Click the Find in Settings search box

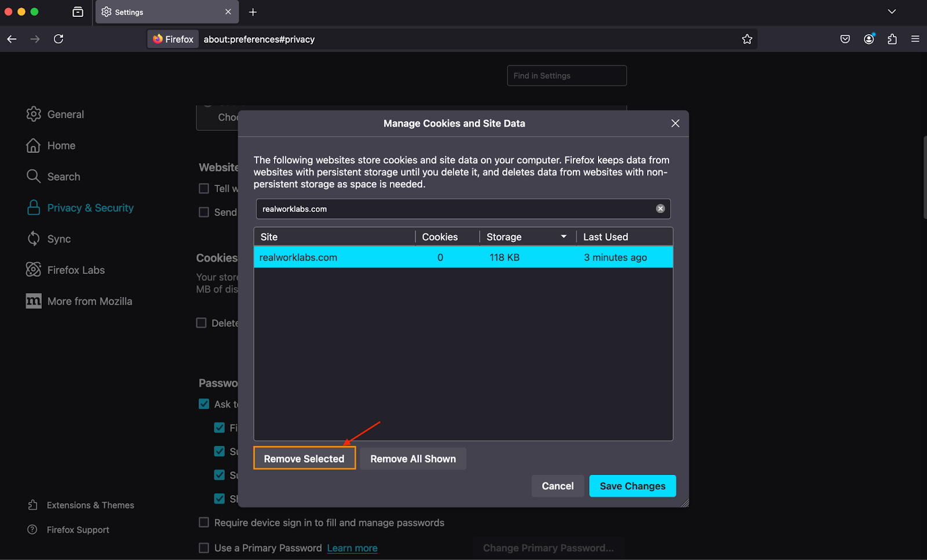coord(567,75)
